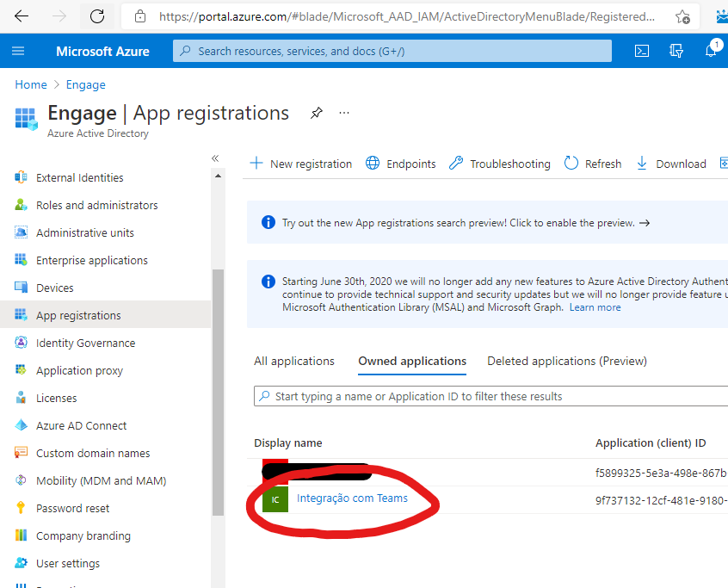Click Learn more link in ADAL notice
The image size is (728, 588).
click(595, 307)
